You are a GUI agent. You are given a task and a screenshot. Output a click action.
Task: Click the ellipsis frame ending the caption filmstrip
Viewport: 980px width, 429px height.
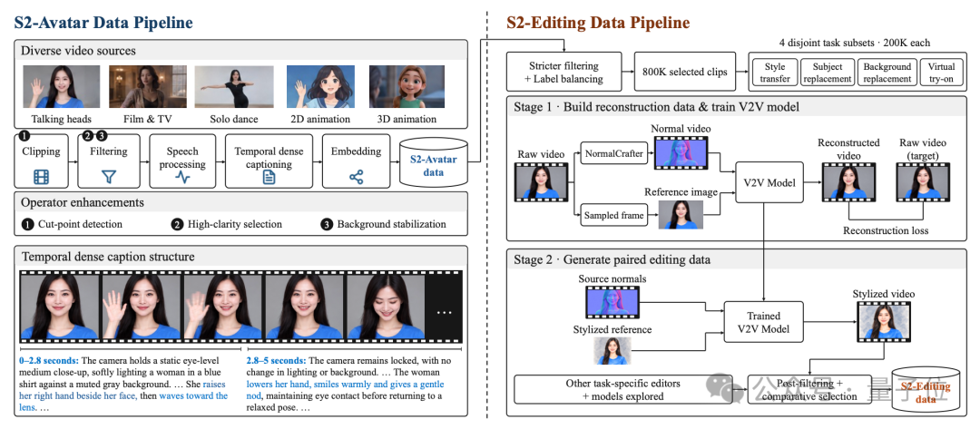pyautogui.click(x=443, y=307)
